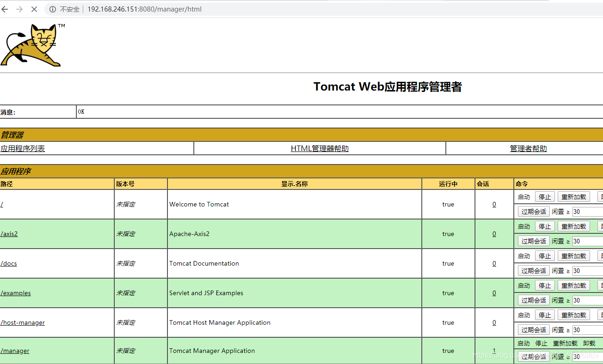Open sessions count for /docs

494,263
